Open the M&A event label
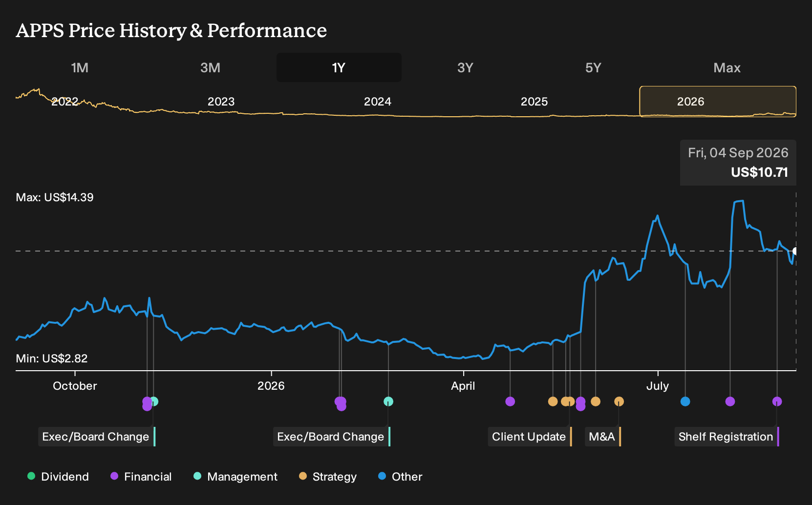Viewport: 812px width, 505px height. 603,437
